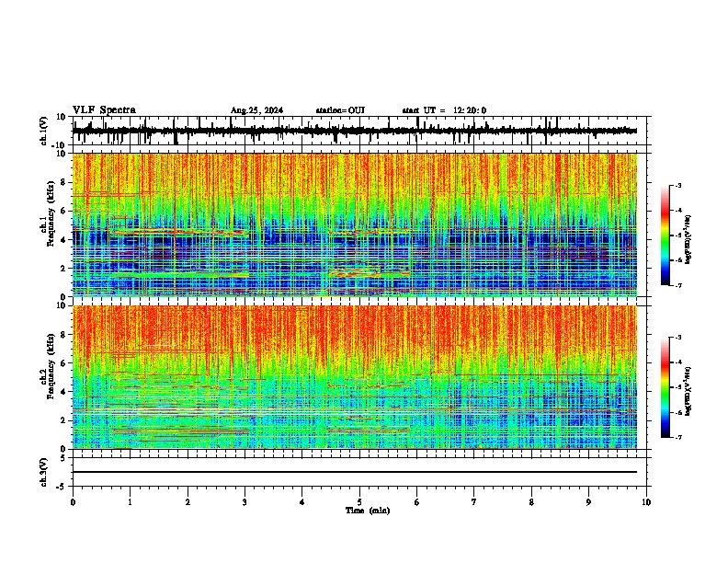Click the "-10" tick on ch.1(V) axis
This screenshot has height=563, width=728.
tap(60, 145)
